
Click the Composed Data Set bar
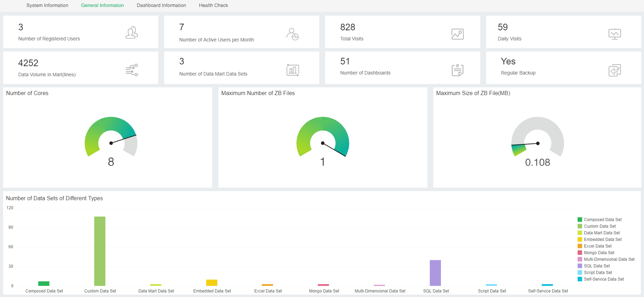(x=44, y=283)
